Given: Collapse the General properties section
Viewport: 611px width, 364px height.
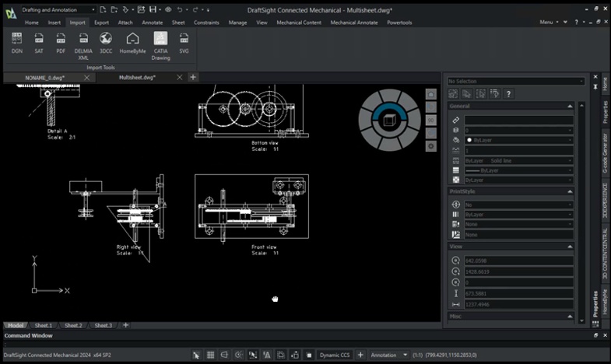Looking at the screenshot, I should 571,106.
